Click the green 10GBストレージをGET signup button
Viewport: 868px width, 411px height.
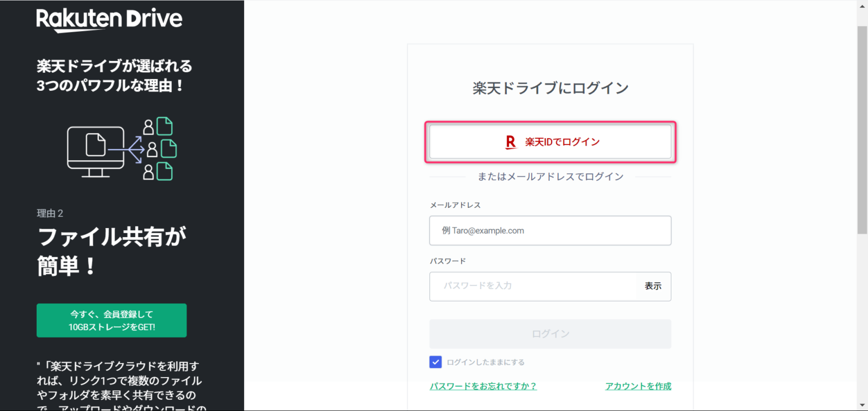coord(111,320)
